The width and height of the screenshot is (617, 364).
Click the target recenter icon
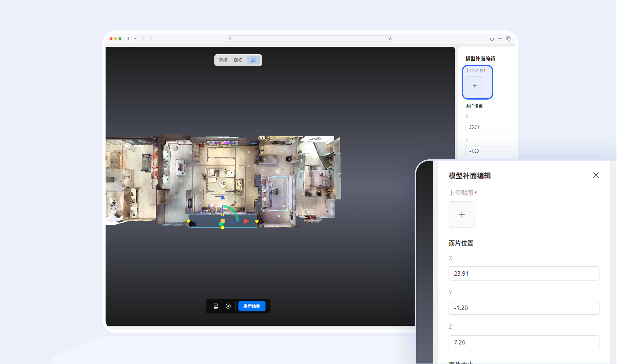click(228, 306)
